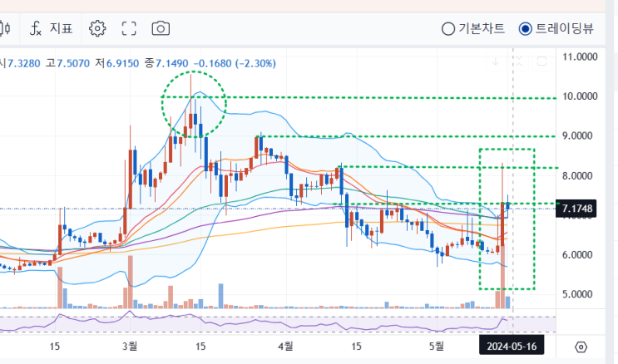
Task: Select the 기본차트 radio option
Action: coord(473,28)
